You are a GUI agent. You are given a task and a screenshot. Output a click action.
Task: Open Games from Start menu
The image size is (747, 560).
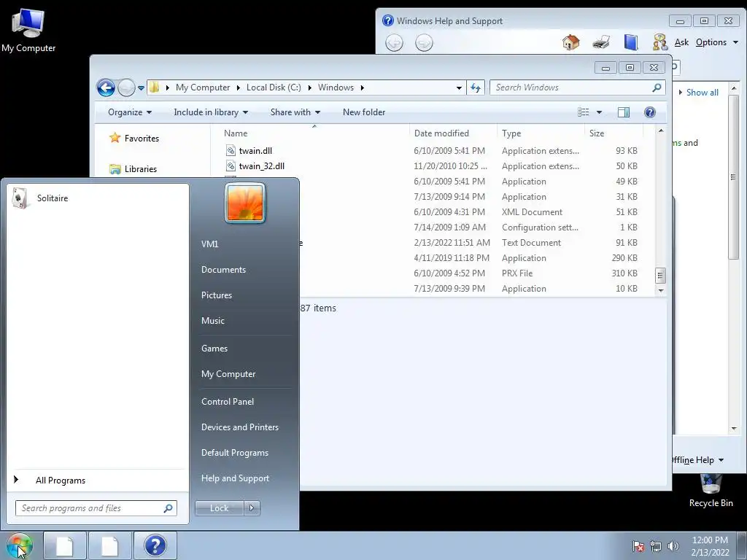[x=214, y=349]
